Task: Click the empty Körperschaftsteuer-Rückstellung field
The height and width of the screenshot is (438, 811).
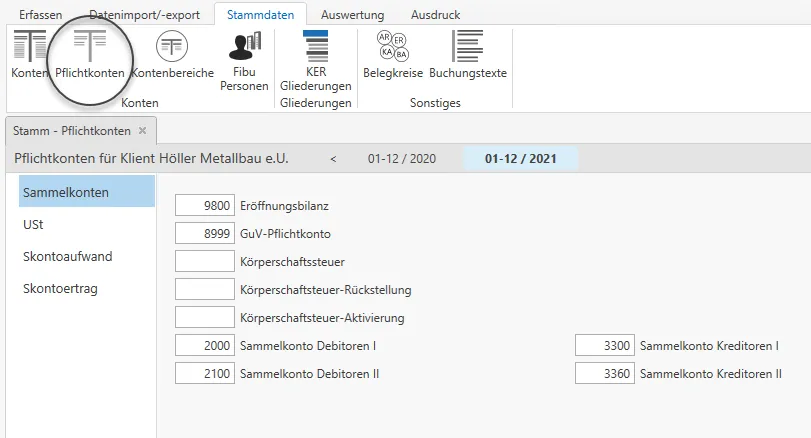Action: point(205,289)
